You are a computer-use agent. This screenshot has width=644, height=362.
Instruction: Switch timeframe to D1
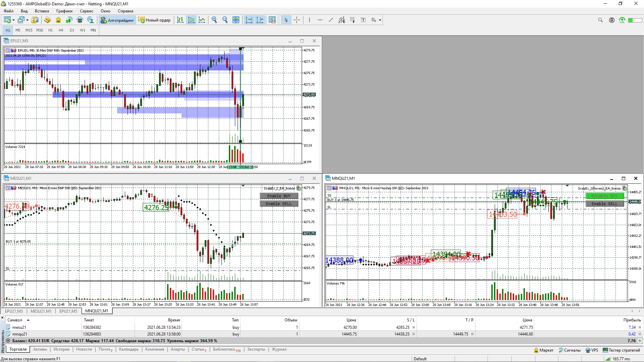72,30
